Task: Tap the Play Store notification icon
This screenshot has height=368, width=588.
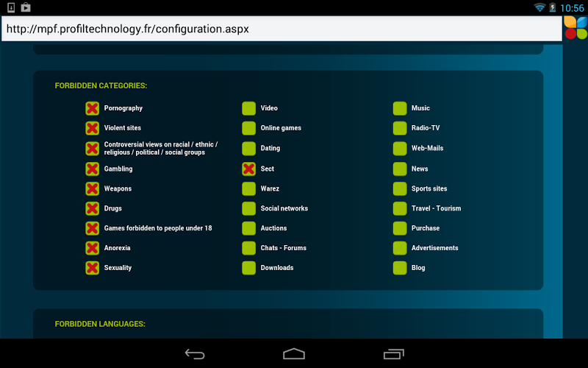Action: (26, 7)
